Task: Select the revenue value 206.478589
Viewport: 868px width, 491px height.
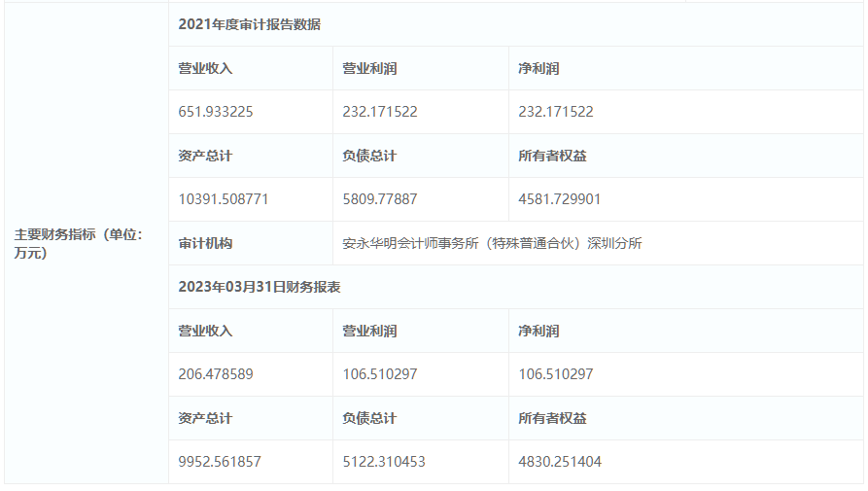Action: [x=216, y=374]
